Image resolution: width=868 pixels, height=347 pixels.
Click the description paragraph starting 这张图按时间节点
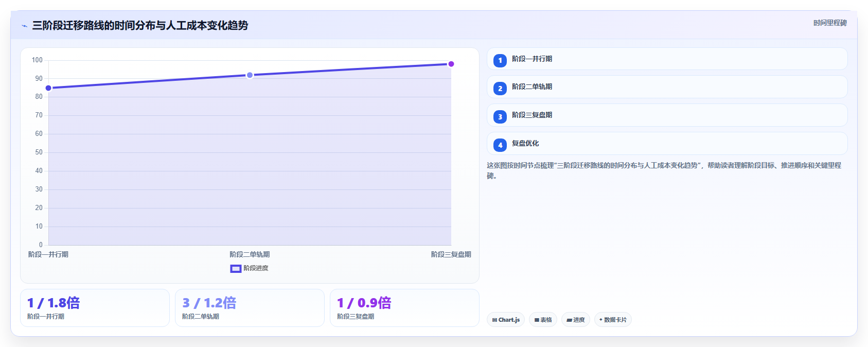pos(664,170)
